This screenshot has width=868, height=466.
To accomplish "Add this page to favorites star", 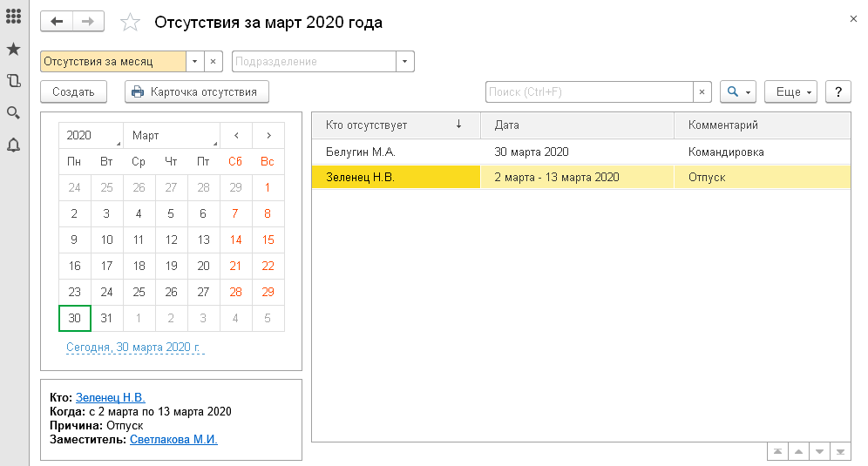I will pyautogui.click(x=130, y=23).
